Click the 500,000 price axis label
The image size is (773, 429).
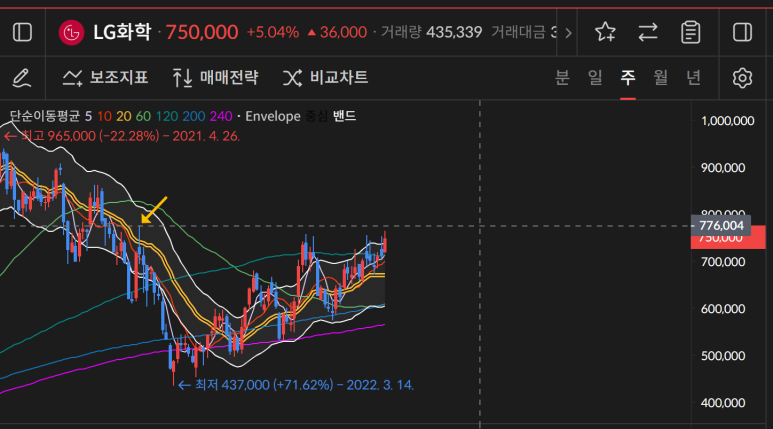click(x=723, y=356)
